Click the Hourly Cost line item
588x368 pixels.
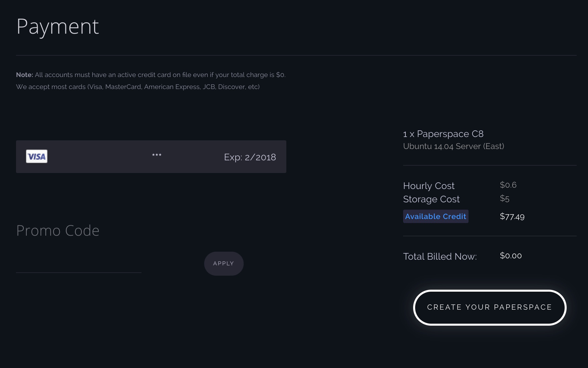point(429,186)
